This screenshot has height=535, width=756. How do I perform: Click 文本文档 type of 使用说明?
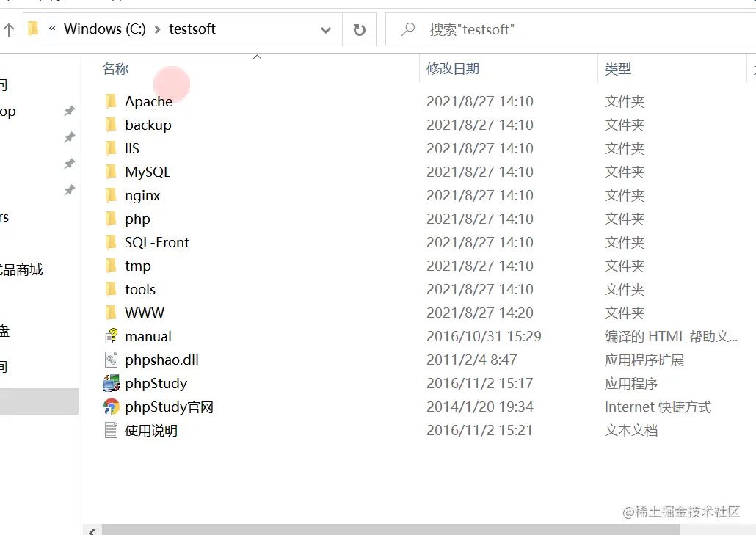pos(630,430)
